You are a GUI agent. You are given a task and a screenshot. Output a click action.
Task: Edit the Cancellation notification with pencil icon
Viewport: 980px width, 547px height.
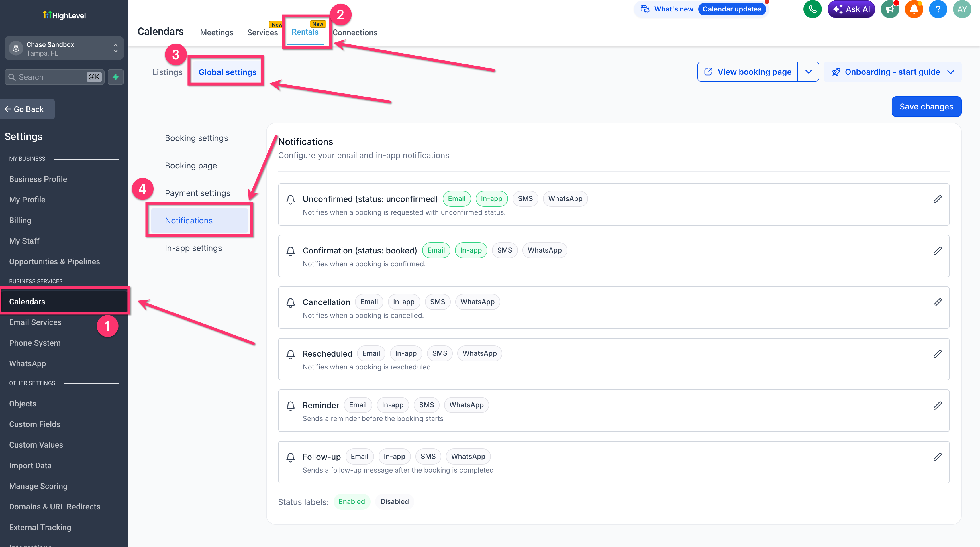point(937,302)
